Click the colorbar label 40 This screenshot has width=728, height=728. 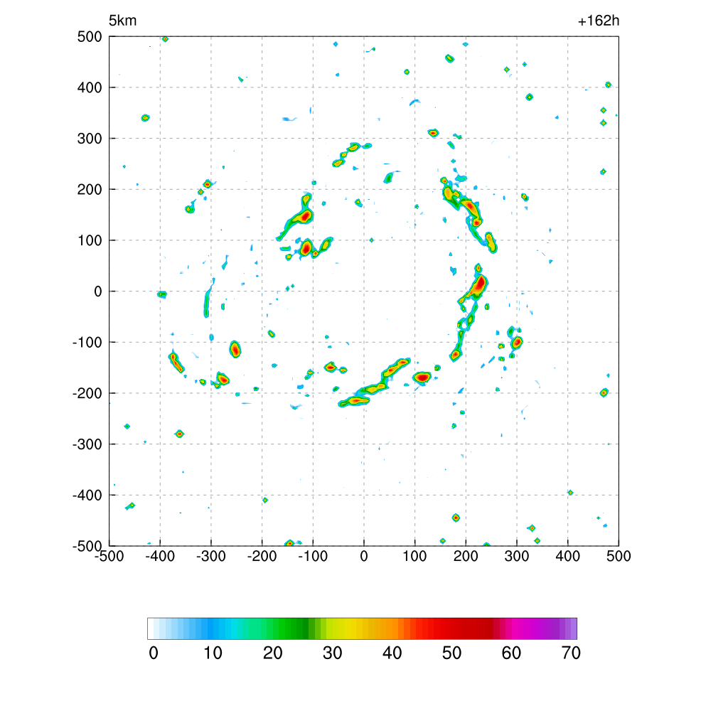click(392, 653)
